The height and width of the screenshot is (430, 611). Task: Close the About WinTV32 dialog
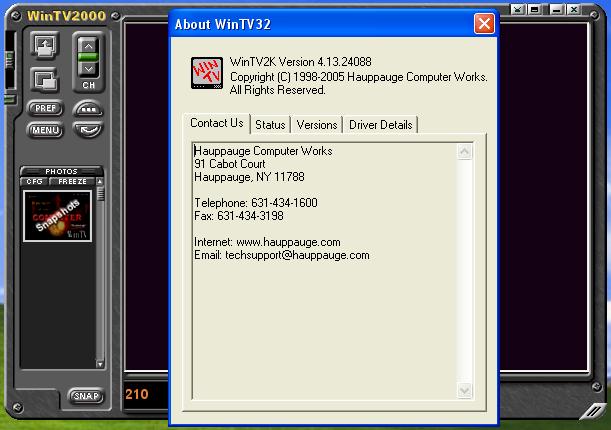click(484, 24)
